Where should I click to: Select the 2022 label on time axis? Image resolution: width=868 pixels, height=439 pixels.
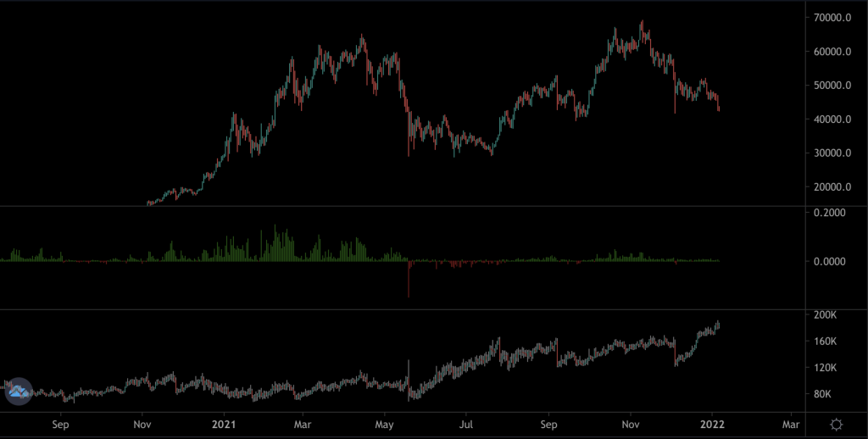coord(712,424)
